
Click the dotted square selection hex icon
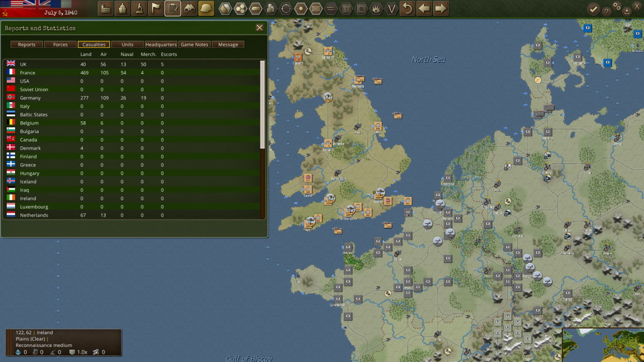361,8
